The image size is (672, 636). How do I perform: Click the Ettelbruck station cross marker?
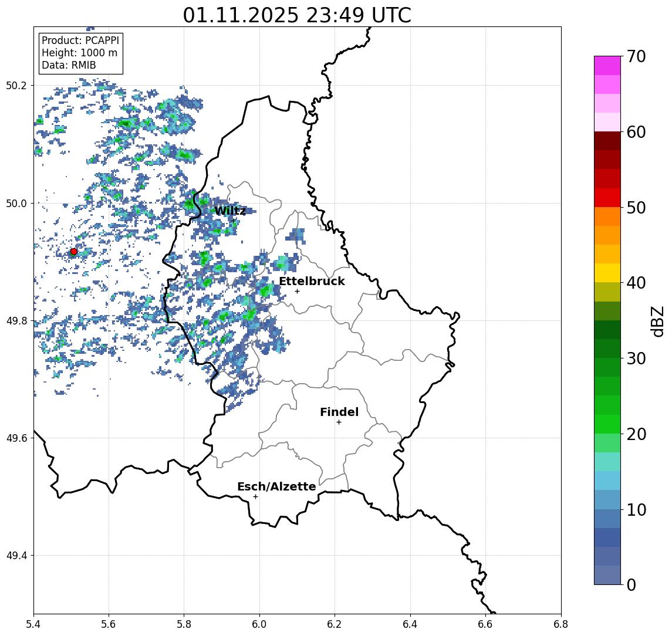[x=297, y=292]
